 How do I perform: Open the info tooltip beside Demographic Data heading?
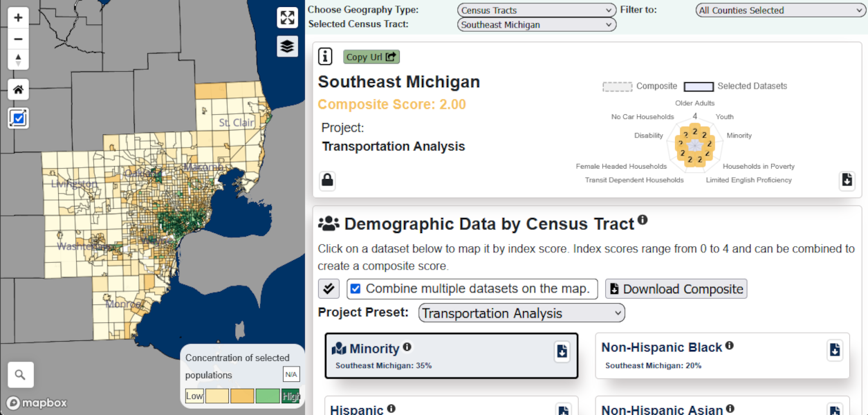coord(643,220)
